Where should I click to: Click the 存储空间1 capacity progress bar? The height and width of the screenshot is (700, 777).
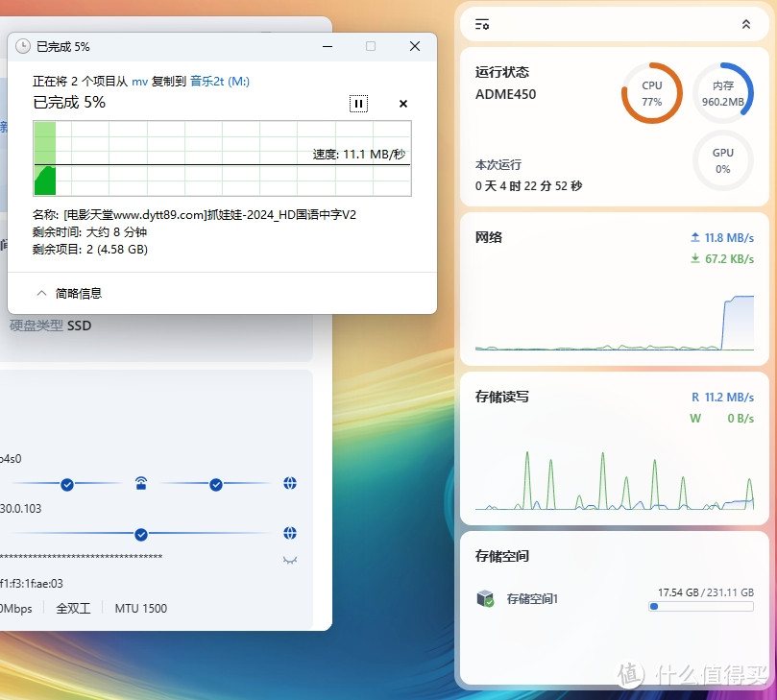(x=701, y=606)
